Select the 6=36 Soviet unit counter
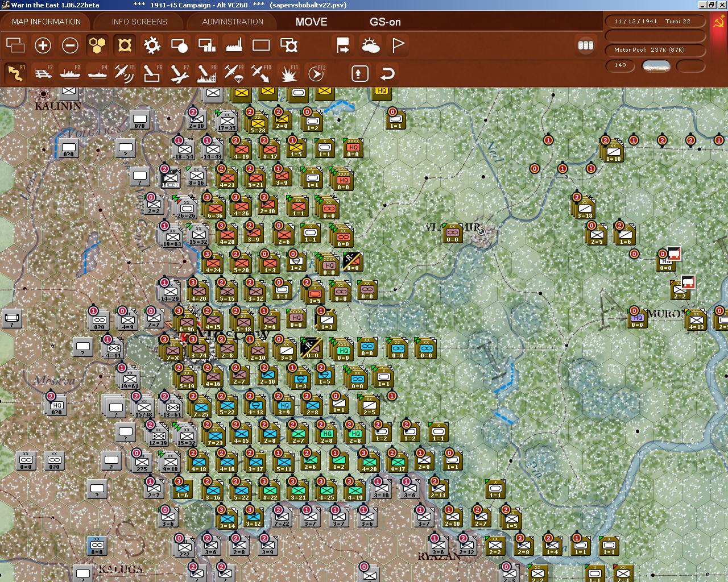This screenshot has width=728, height=582. 214,209
